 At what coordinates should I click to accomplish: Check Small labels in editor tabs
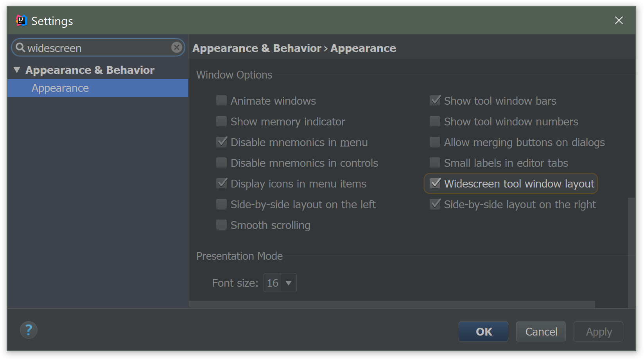tap(435, 163)
